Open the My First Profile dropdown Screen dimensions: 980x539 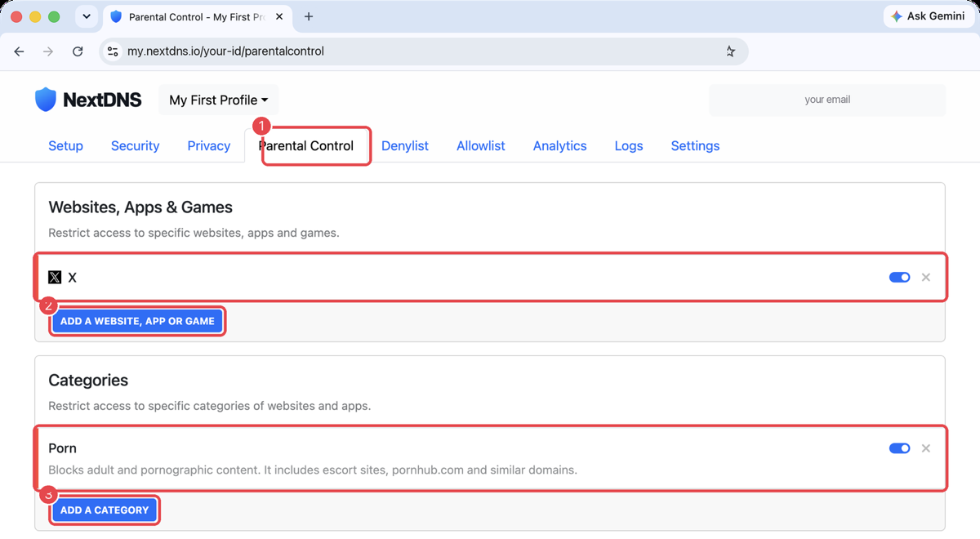(x=218, y=100)
